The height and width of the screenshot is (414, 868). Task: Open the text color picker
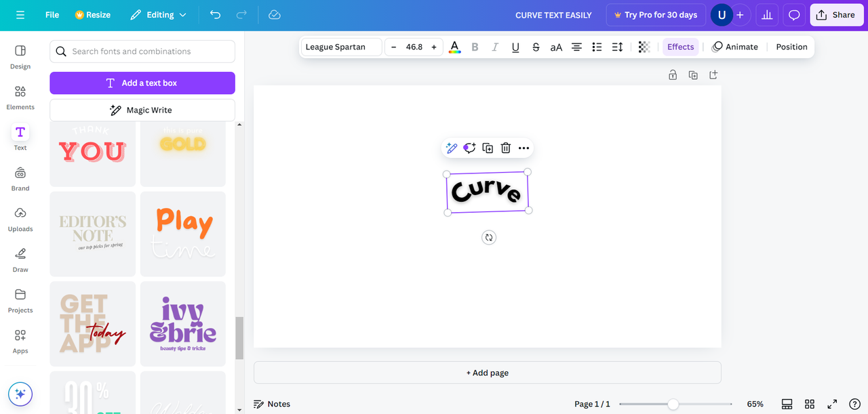[x=454, y=47]
